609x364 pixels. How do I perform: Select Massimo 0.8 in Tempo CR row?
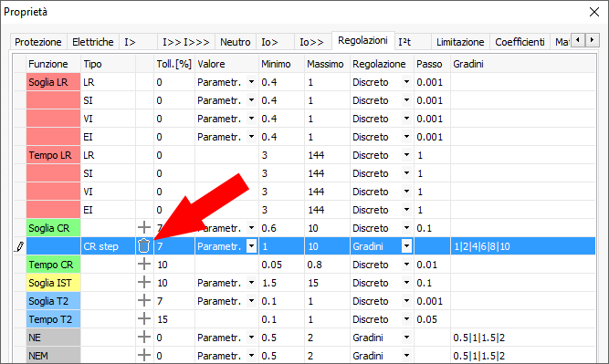click(x=328, y=265)
